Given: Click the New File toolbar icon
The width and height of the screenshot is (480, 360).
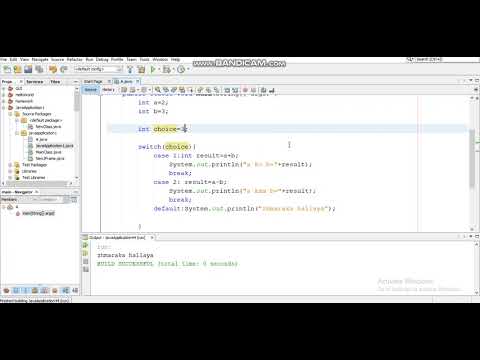Looking at the screenshot, I should [7, 69].
